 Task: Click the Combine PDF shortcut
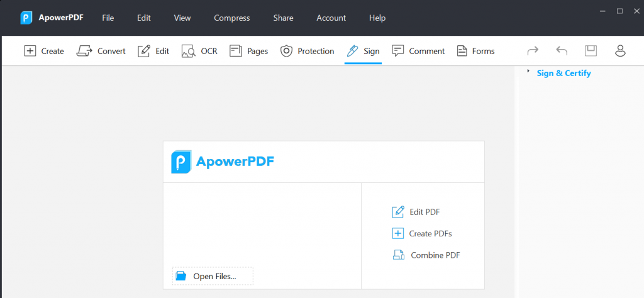pyautogui.click(x=426, y=255)
